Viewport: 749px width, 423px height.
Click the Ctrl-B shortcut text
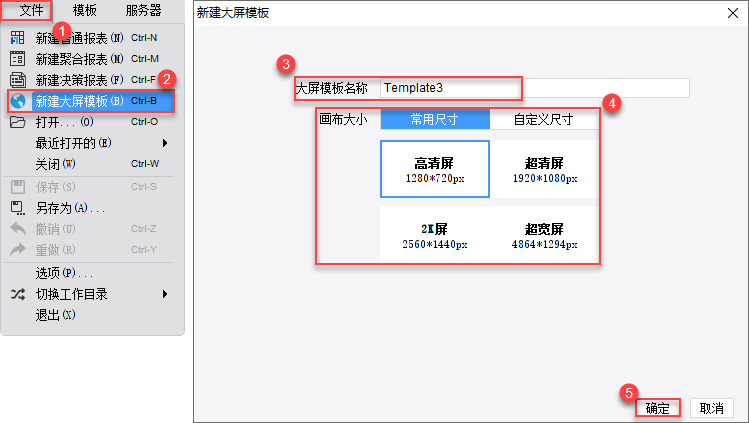coord(144,101)
